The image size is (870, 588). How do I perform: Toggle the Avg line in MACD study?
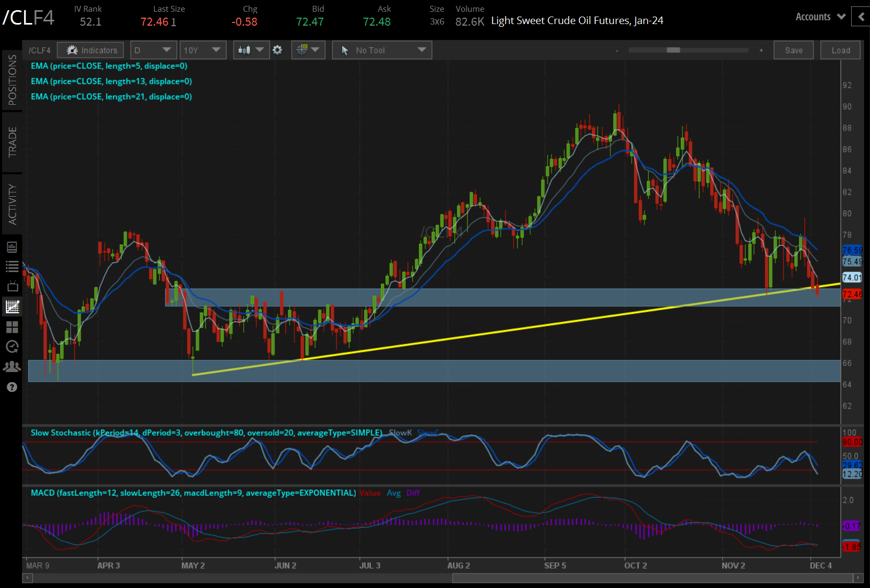394,493
